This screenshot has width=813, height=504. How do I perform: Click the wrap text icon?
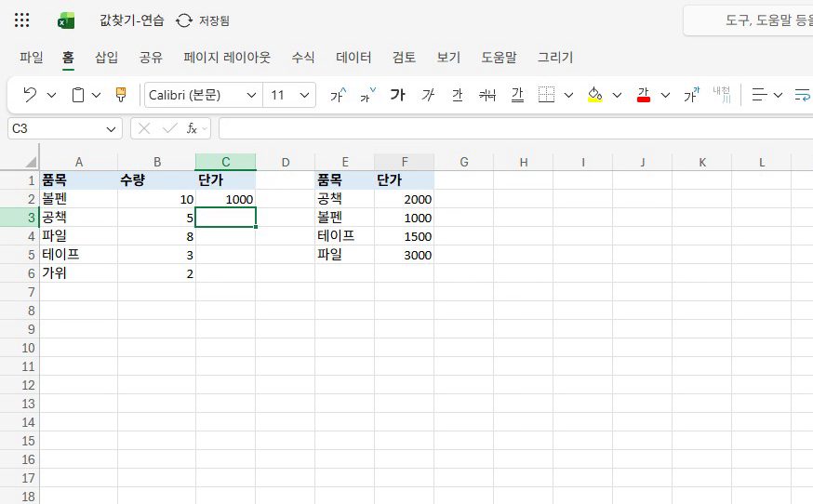(x=803, y=95)
